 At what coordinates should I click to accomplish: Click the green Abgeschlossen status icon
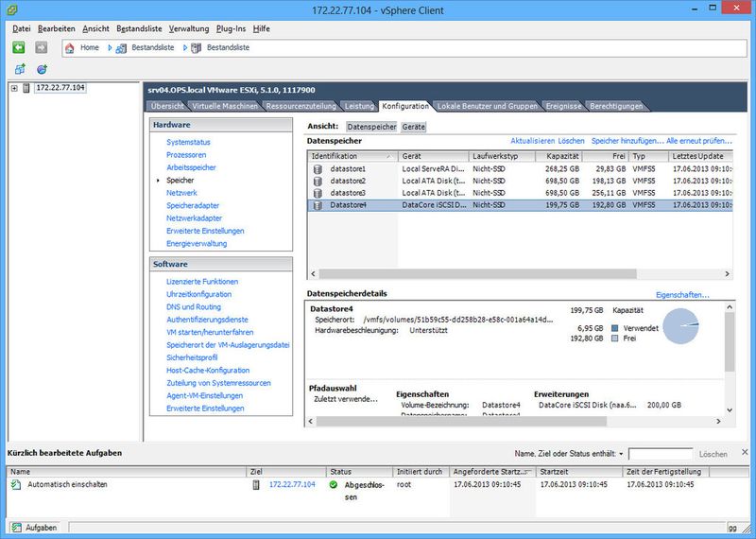pyautogui.click(x=334, y=484)
